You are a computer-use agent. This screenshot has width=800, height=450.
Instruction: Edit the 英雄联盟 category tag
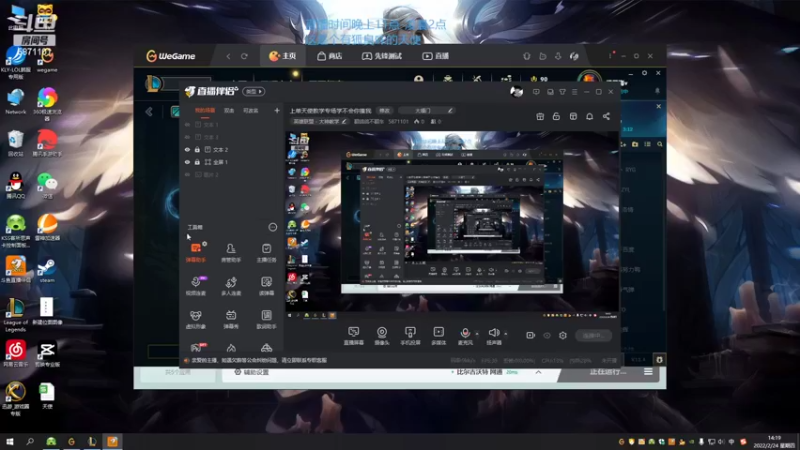[x=320, y=121]
